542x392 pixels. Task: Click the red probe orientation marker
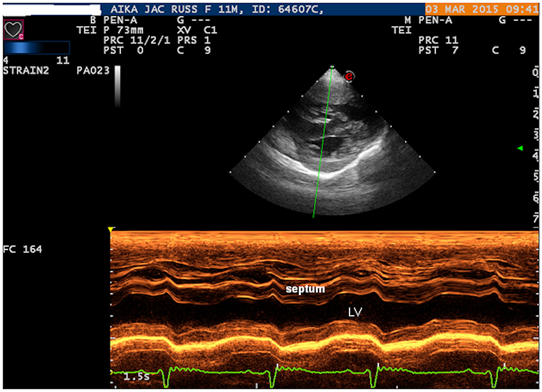pyautogui.click(x=349, y=77)
